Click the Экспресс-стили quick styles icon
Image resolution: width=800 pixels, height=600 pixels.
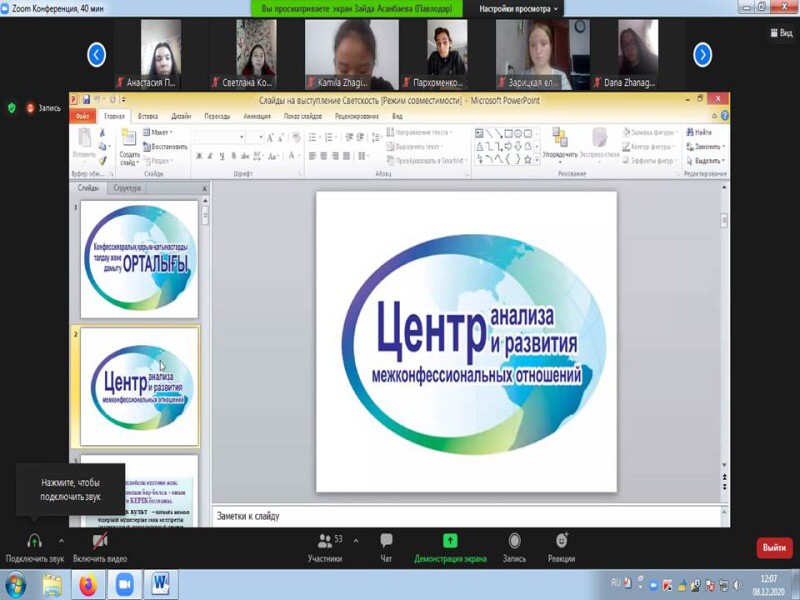coord(599,138)
